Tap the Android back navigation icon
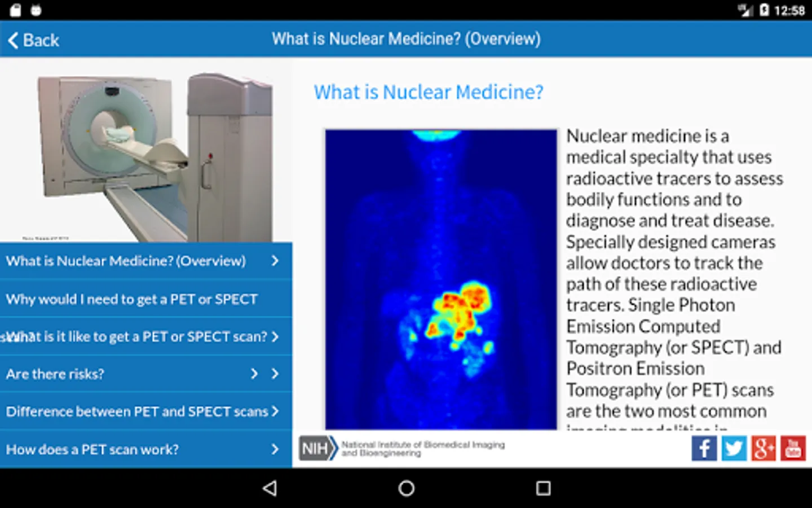This screenshot has width=812, height=508. pos(270,488)
